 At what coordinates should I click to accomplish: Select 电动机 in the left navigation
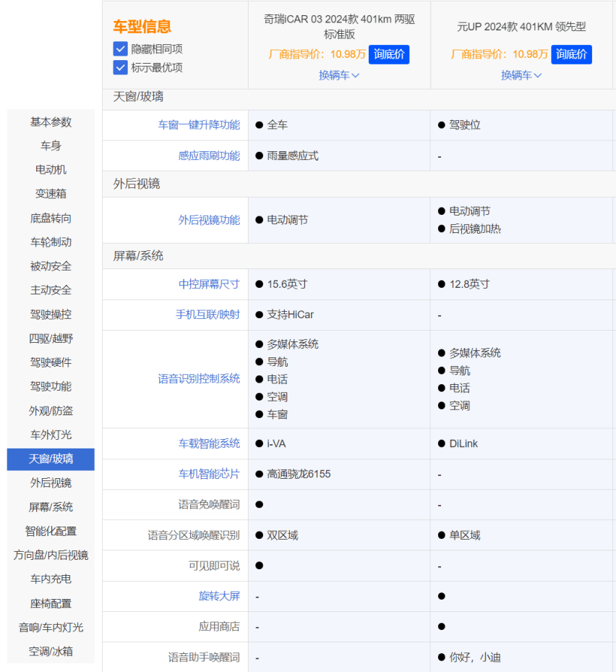click(x=51, y=170)
